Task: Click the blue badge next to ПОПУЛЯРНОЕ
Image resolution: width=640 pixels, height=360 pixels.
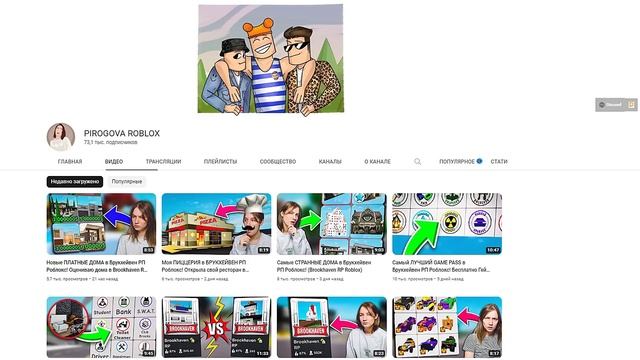Action: [x=479, y=161]
